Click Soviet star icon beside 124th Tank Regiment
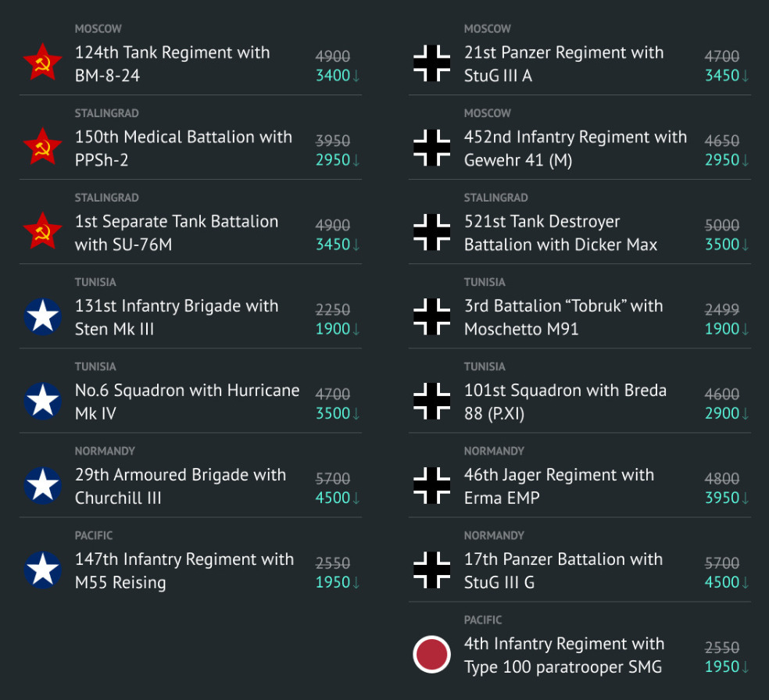The width and height of the screenshot is (769, 700). tap(42, 63)
